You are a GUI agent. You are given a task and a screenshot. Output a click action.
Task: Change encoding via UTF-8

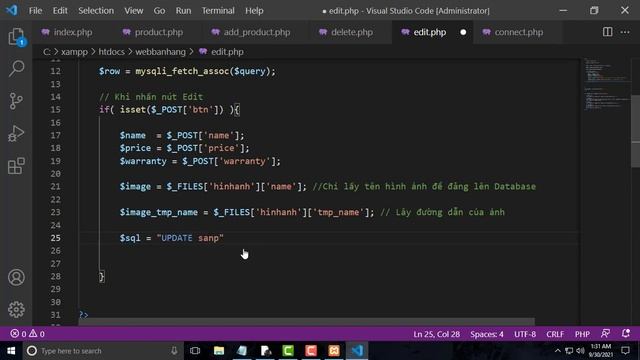(525, 334)
